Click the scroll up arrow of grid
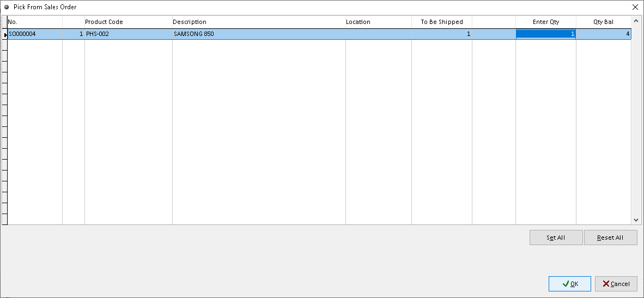 coord(636,21)
